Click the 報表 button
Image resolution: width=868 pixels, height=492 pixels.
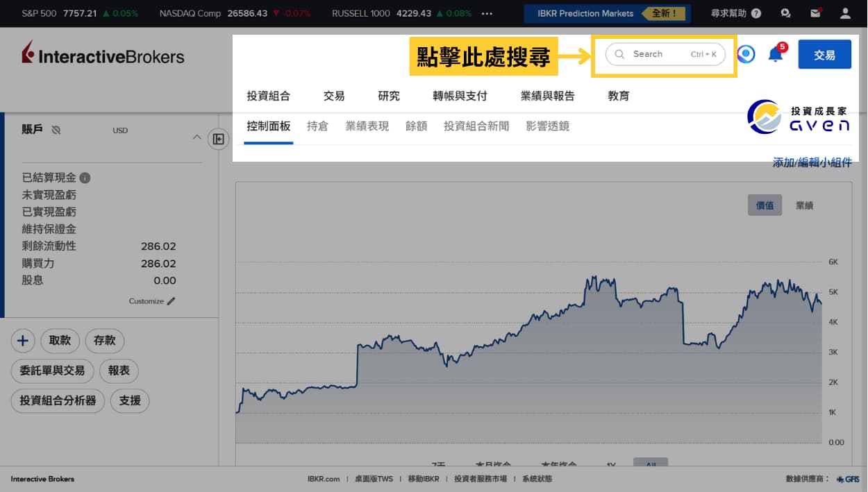tap(119, 371)
